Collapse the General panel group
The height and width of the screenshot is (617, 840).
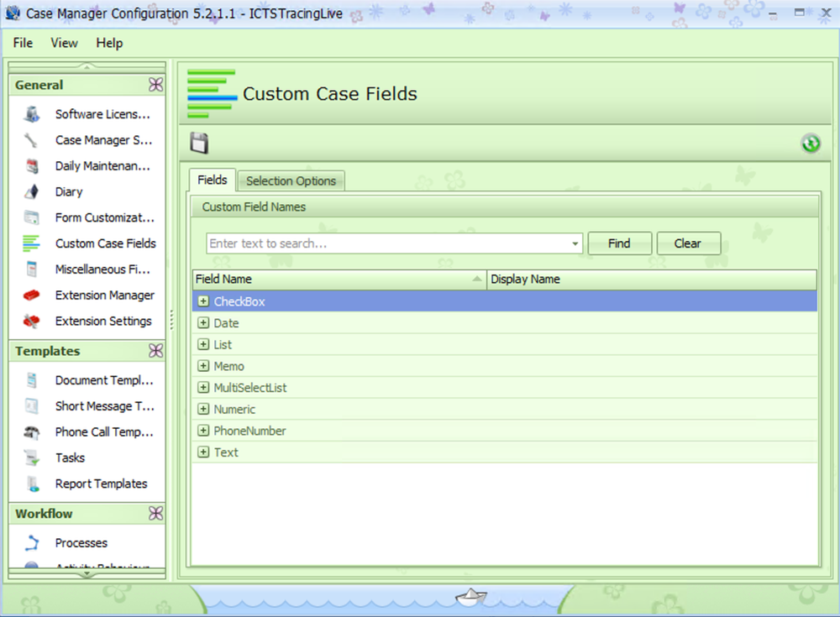point(156,85)
